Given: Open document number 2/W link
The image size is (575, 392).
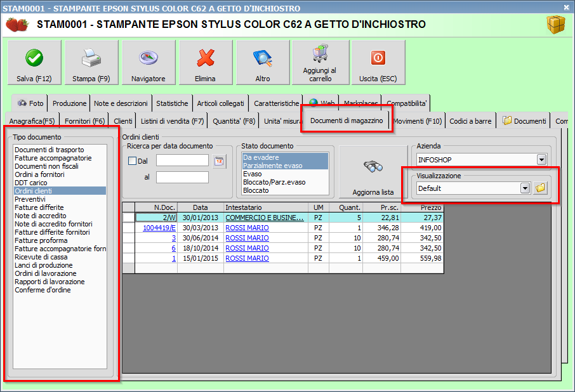Looking at the screenshot, I should point(169,218).
